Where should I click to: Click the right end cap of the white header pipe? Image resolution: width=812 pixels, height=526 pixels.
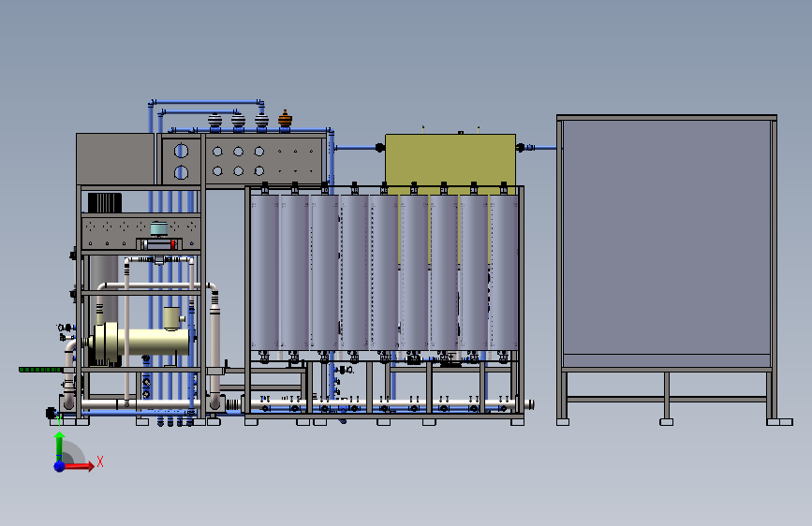point(530,405)
